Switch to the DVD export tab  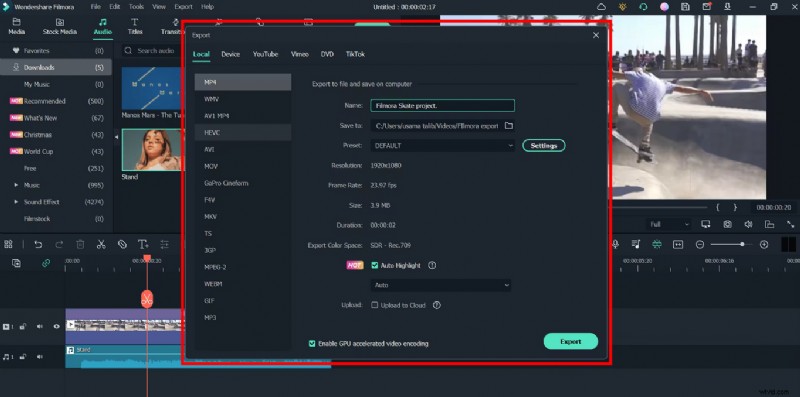click(327, 54)
